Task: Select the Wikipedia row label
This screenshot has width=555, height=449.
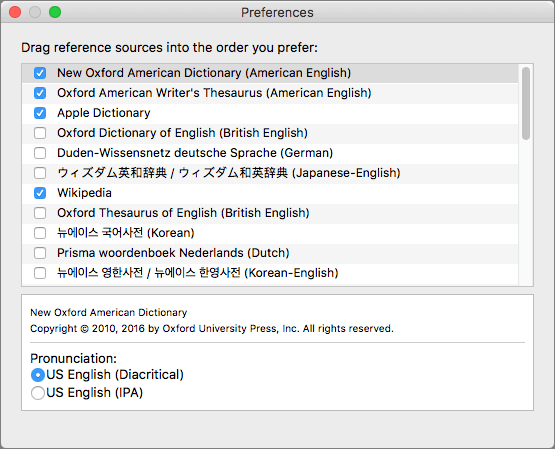Action: coord(84,193)
